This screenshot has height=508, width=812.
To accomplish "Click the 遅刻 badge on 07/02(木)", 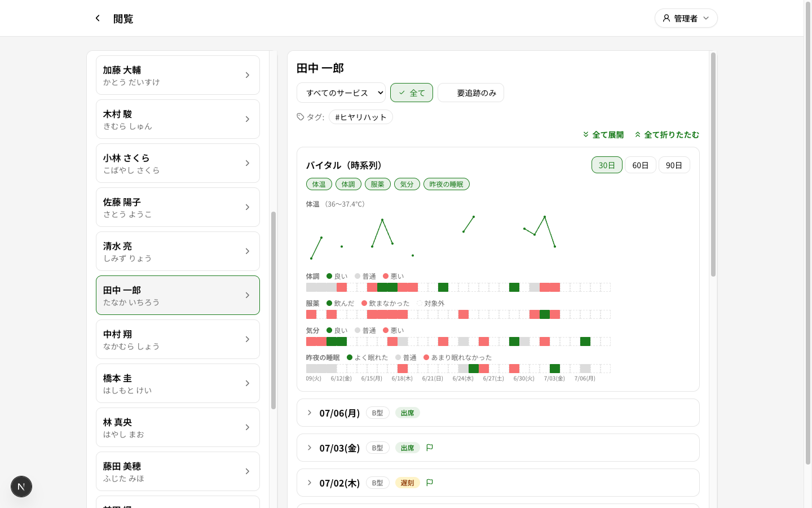I will [407, 483].
